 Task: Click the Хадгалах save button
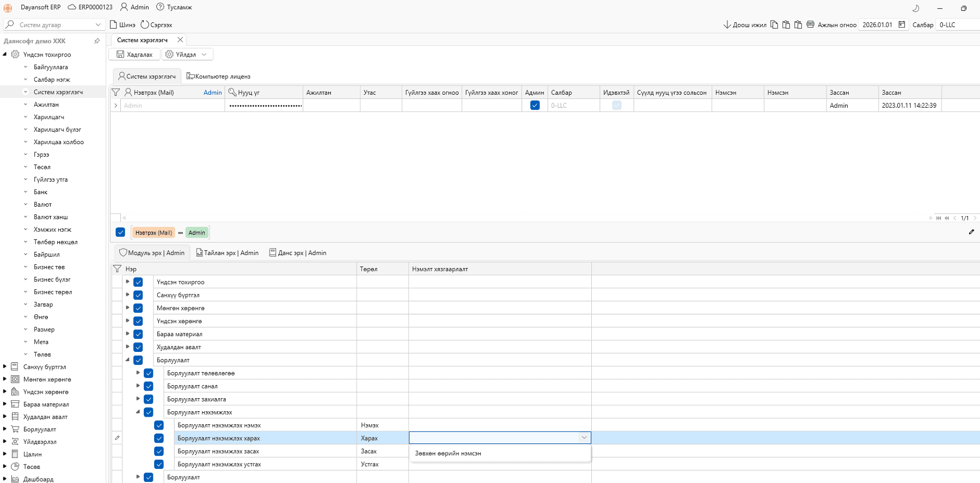pyautogui.click(x=134, y=54)
